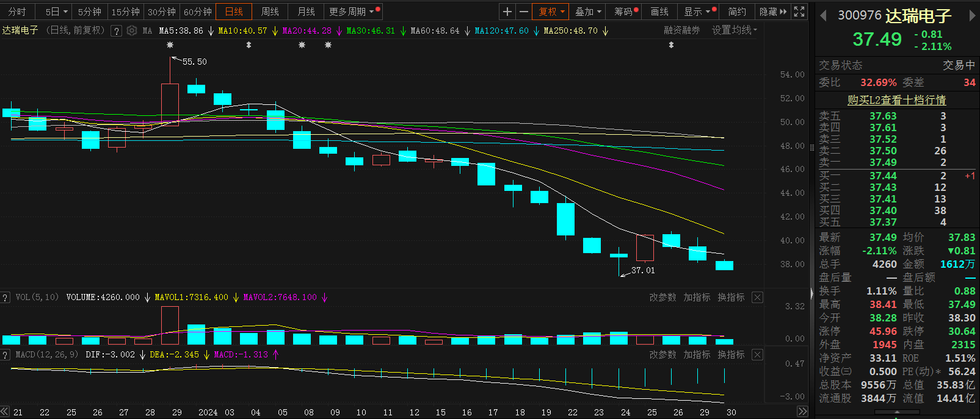Open VOL indicator help question mark icon
Viewport: 980px width, 419px height.
point(5,298)
